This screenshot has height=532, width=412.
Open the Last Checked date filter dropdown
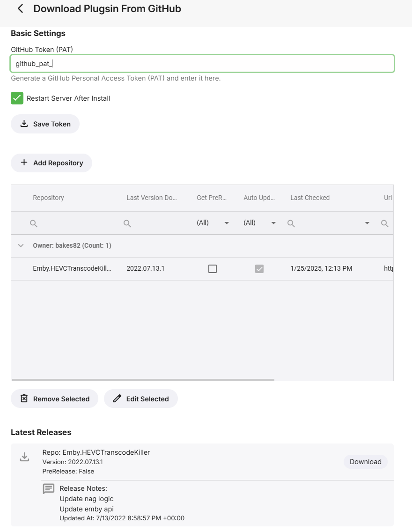367,223
